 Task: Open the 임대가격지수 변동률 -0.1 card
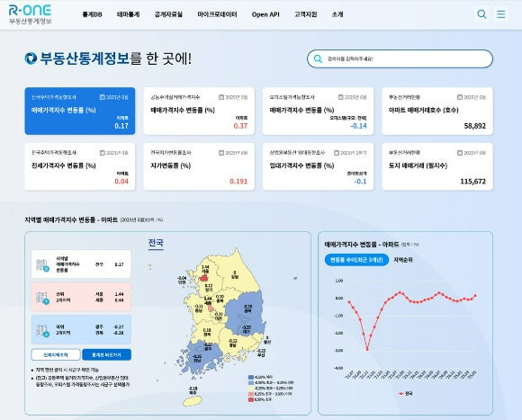coord(318,166)
